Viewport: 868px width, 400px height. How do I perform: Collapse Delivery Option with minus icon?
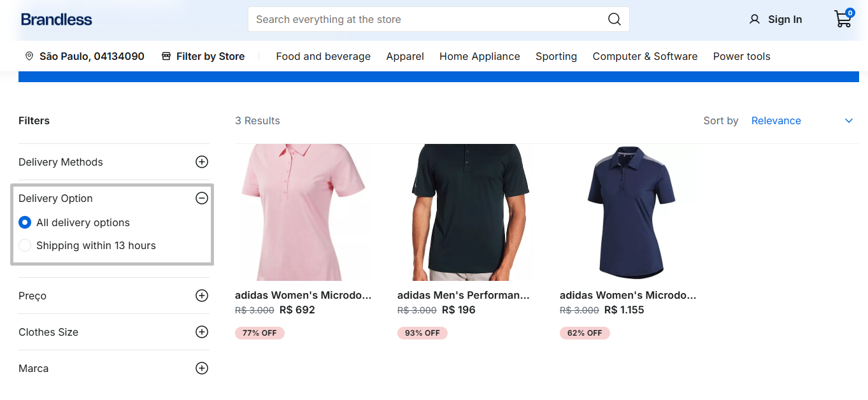pyautogui.click(x=202, y=198)
